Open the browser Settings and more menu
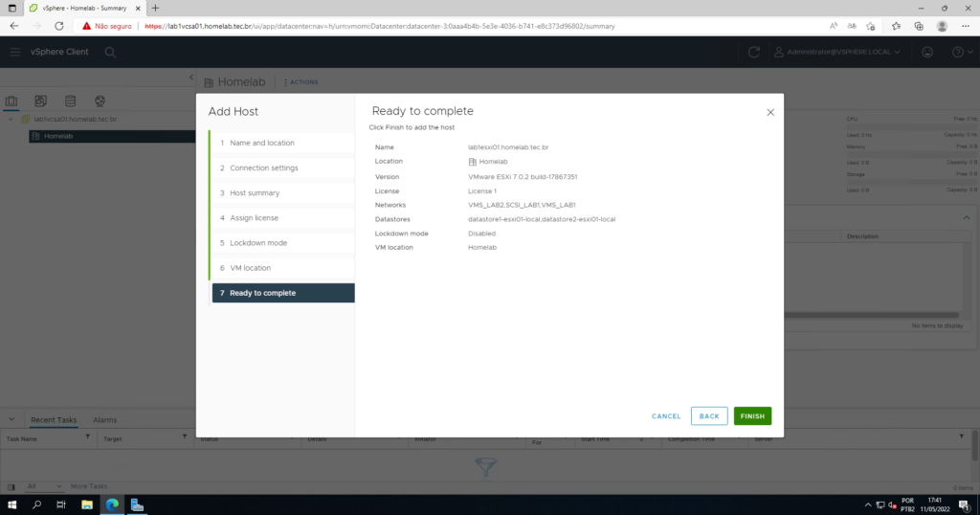 pyautogui.click(x=966, y=26)
